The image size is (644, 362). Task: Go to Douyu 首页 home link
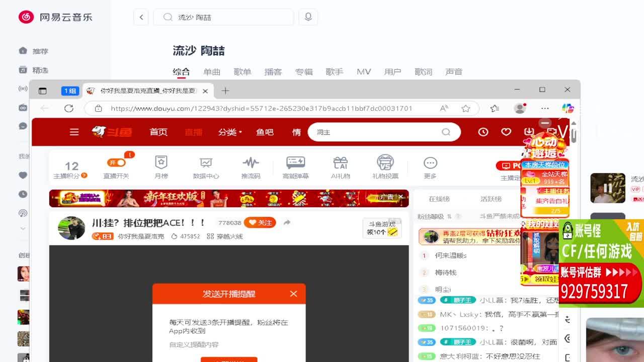pyautogui.click(x=158, y=132)
